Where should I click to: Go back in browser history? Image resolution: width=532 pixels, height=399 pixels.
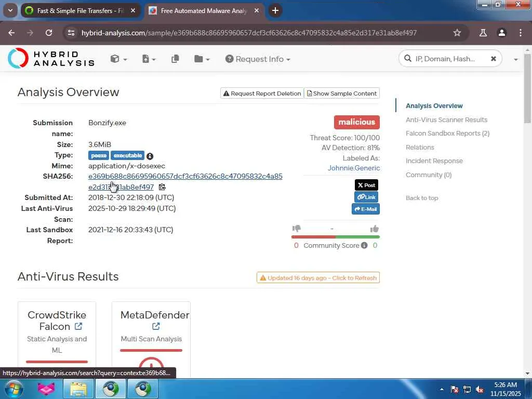click(11, 33)
